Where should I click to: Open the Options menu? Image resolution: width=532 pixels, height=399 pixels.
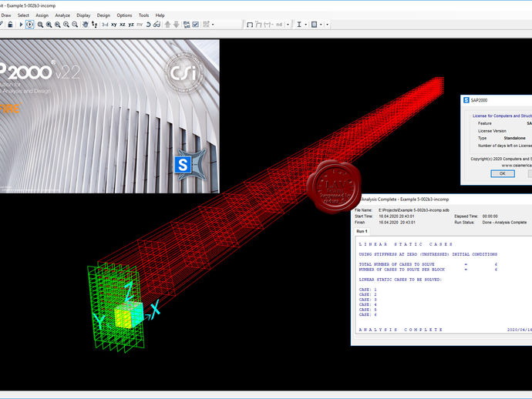tap(124, 15)
